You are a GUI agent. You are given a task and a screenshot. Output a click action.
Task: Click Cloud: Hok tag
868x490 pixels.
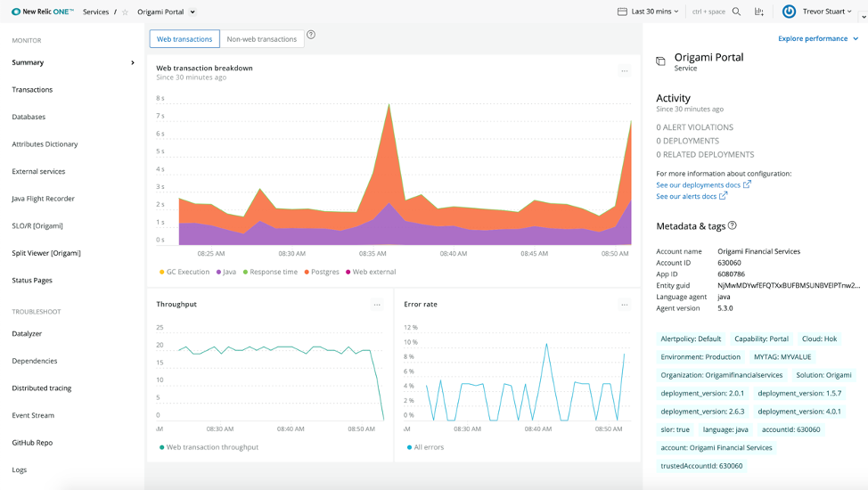point(819,339)
